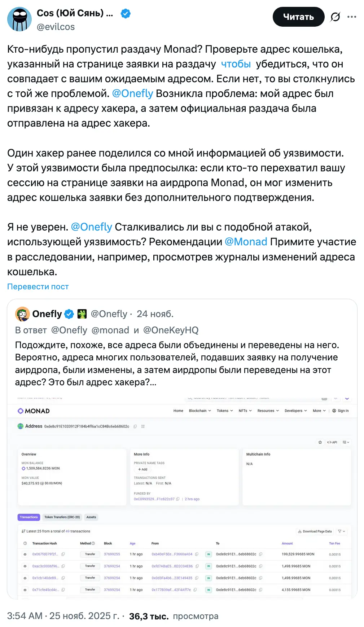Open Grok actions icon beside the Читать button
The image size is (364, 627).
click(x=335, y=17)
